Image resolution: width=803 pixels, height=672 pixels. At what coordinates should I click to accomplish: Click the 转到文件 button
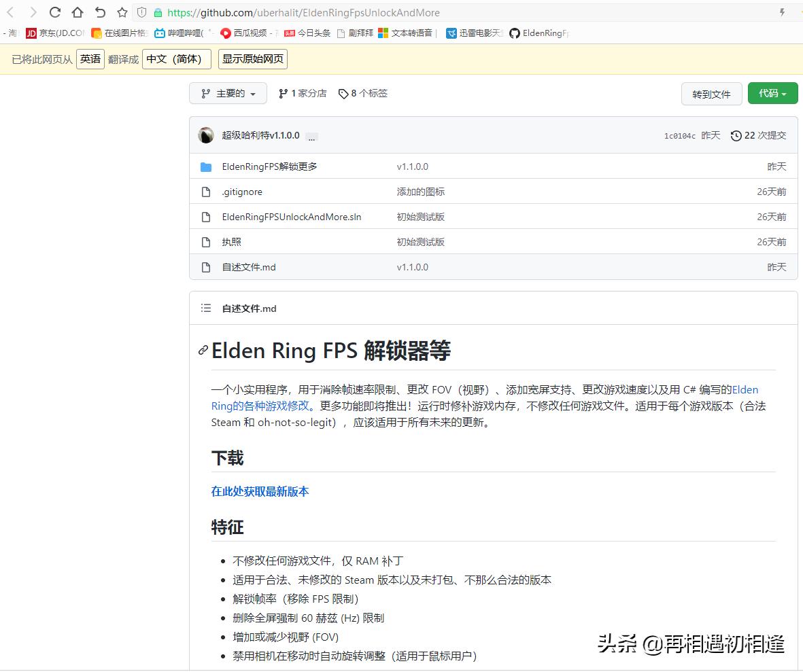click(711, 94)
